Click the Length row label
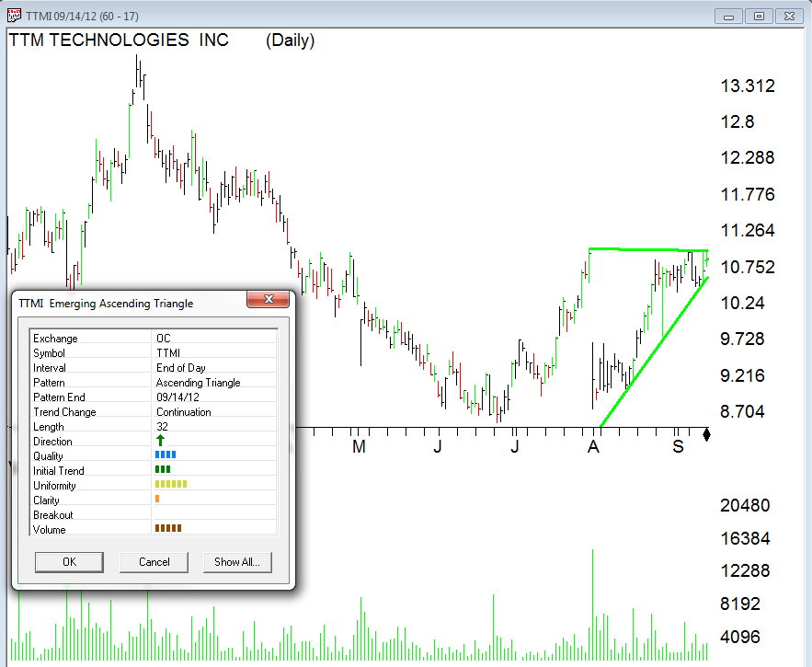 click(x=49, y=427)
